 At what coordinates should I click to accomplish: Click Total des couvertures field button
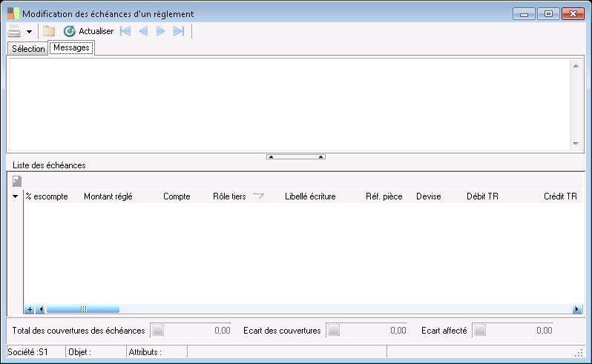coord(158,330)
